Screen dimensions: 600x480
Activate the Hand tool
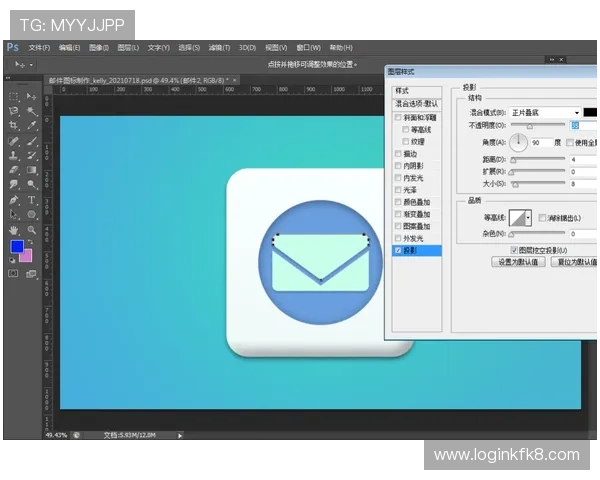click(14, 230)
